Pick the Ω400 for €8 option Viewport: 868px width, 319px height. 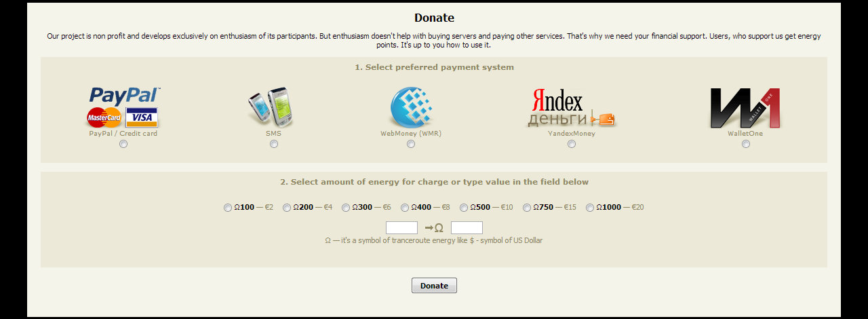tap(405, 208)
